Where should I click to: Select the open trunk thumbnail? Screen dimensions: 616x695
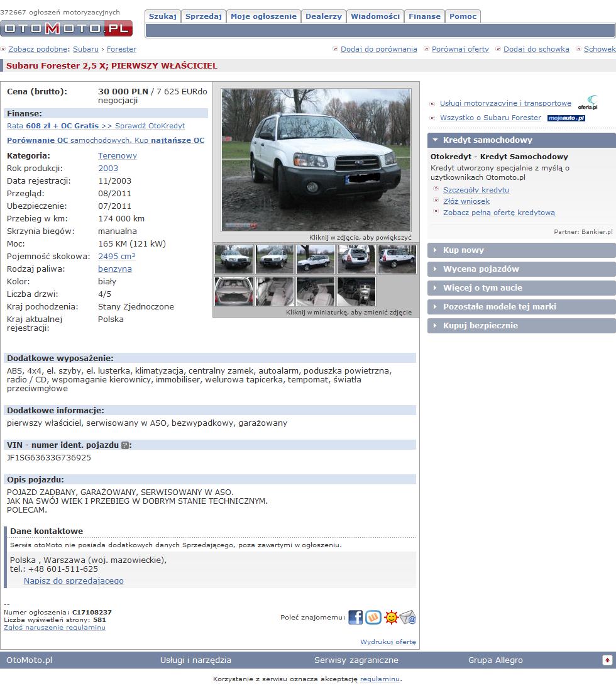tap(234, 291)
